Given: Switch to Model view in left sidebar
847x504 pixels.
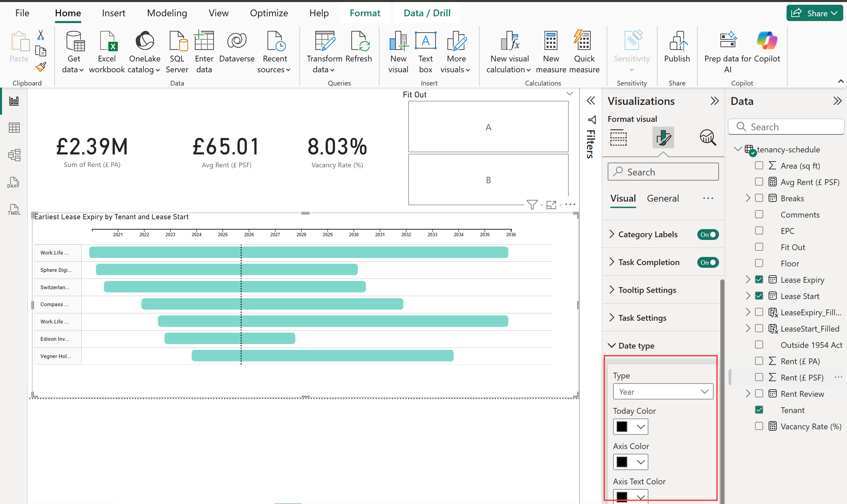Looking at the screenshot, I should pyautogui.click(x=14, y=155).
